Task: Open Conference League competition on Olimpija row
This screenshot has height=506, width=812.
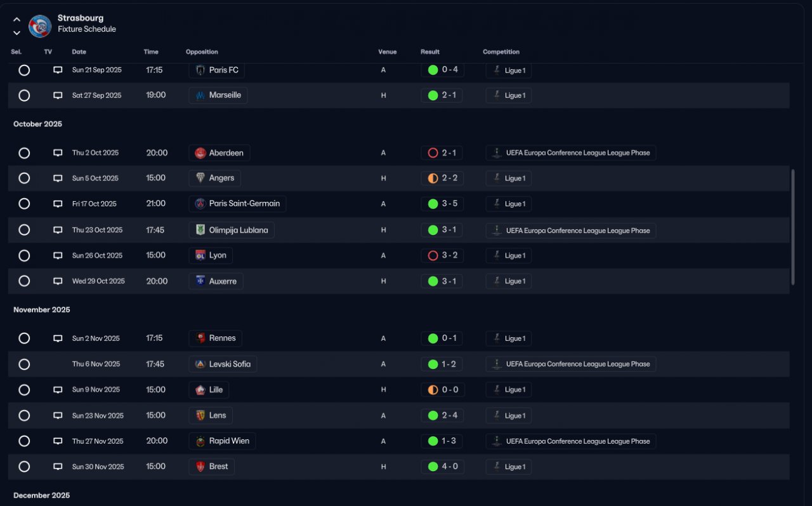Action: [x=571, y=230]
